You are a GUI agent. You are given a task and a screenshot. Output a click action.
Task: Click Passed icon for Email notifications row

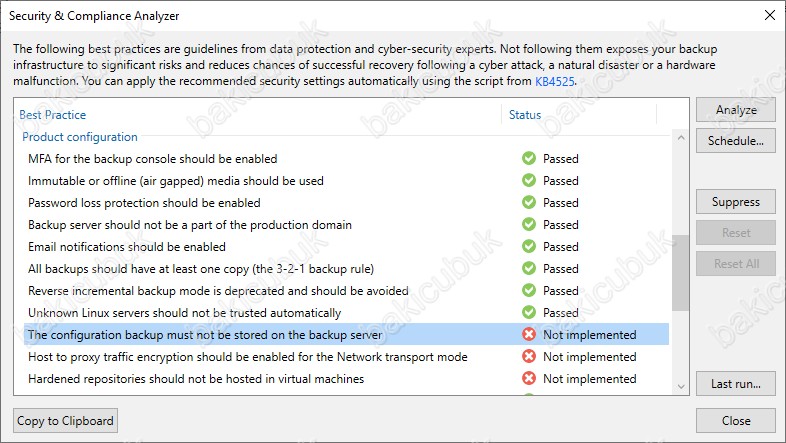[x=529, y=247]
